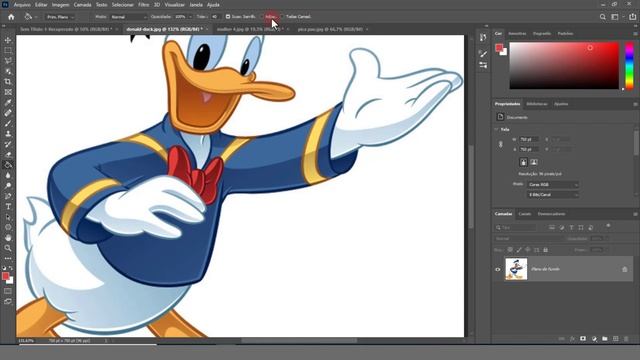640x360 pixels.
Task: Open the Arquivo menu
Action: [22, 5]
